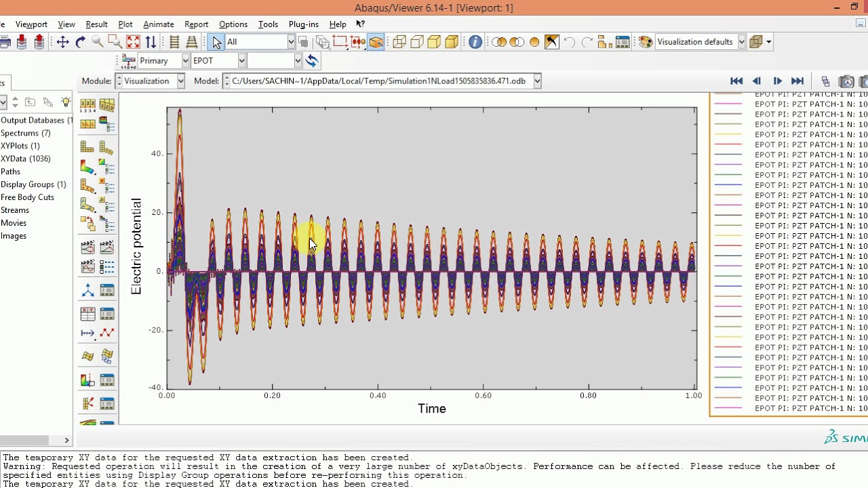Click the Field Output dialog toolbar icon

(128, 61)
